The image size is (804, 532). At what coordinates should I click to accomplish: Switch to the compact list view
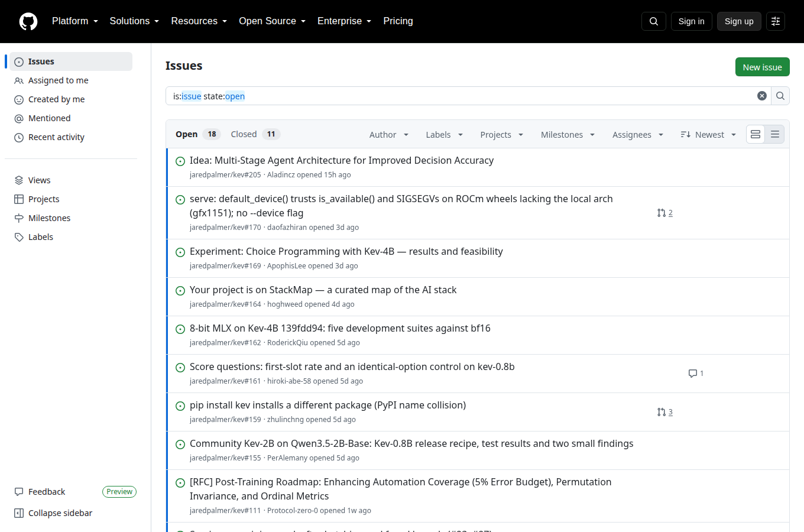pyautogui.click(x=775, y=135)
